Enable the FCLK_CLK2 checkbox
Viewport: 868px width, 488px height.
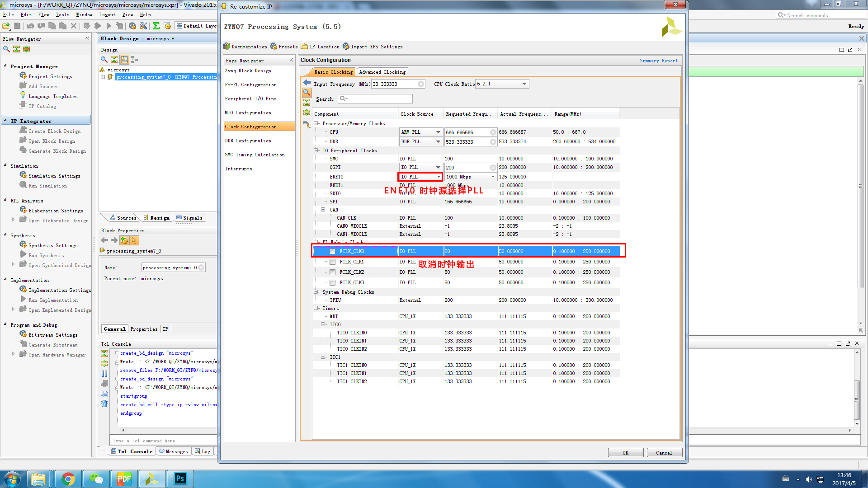tap(333, 272)
